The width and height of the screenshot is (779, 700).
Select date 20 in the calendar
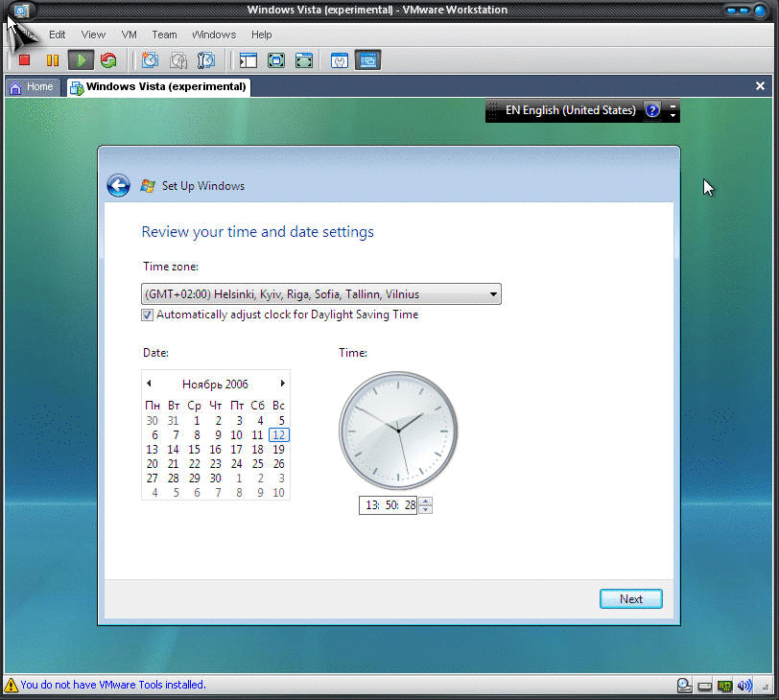152,464
